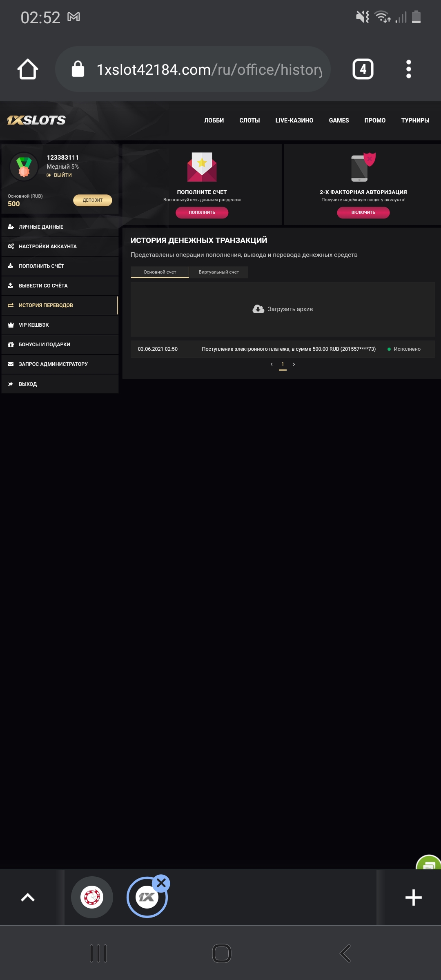
Task: Tap the browser address bar URL
Action: [x=208, y=69]
